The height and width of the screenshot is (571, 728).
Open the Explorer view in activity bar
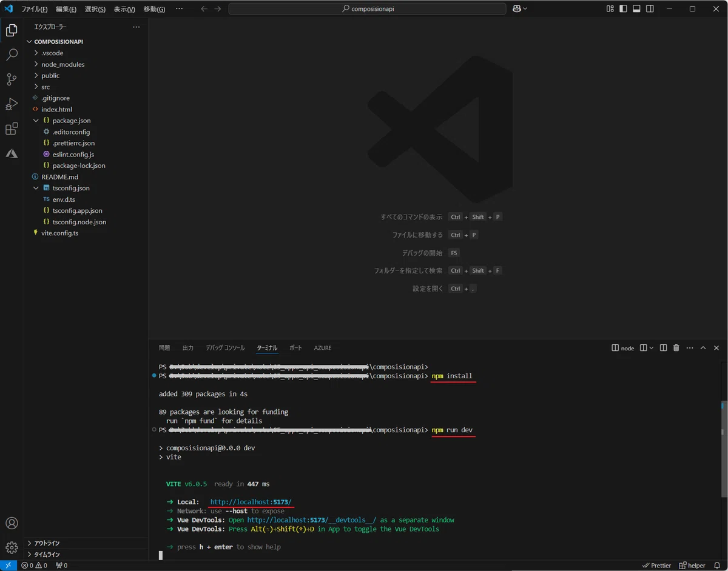[x=12, y=30]
